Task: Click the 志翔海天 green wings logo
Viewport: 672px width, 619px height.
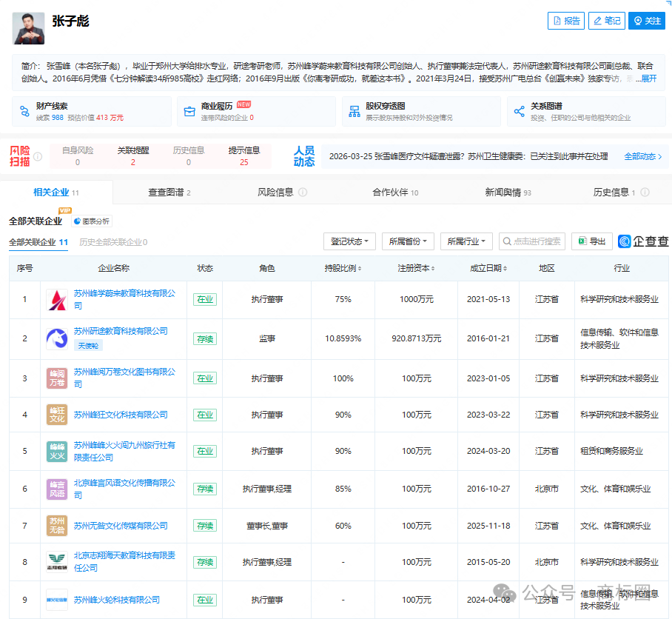Action: [x=57, y=562]
